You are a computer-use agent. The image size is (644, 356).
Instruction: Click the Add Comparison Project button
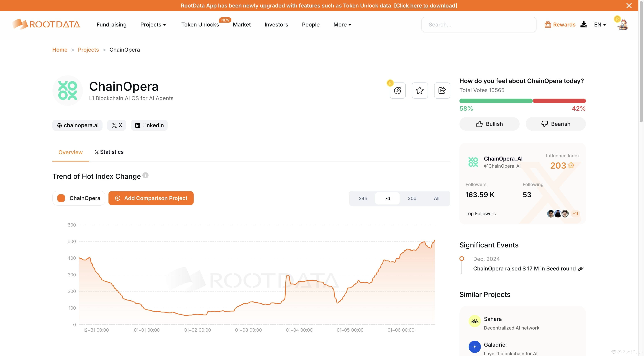point(151,198)
